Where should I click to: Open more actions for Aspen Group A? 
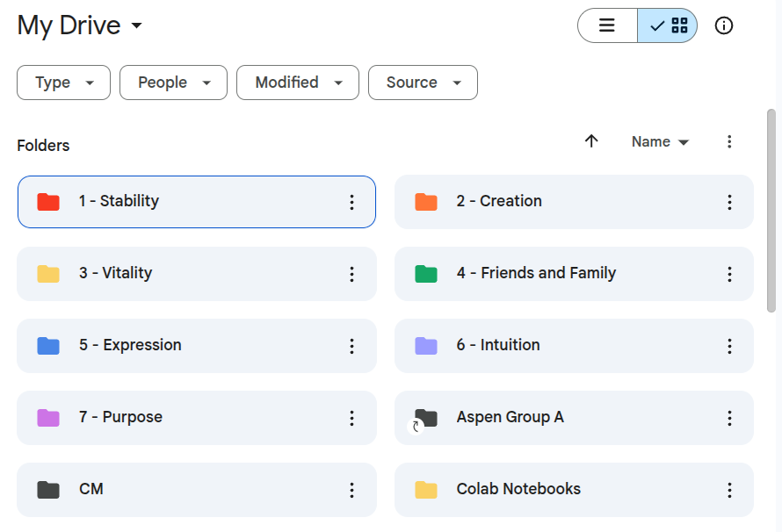[x=729, y=418]
